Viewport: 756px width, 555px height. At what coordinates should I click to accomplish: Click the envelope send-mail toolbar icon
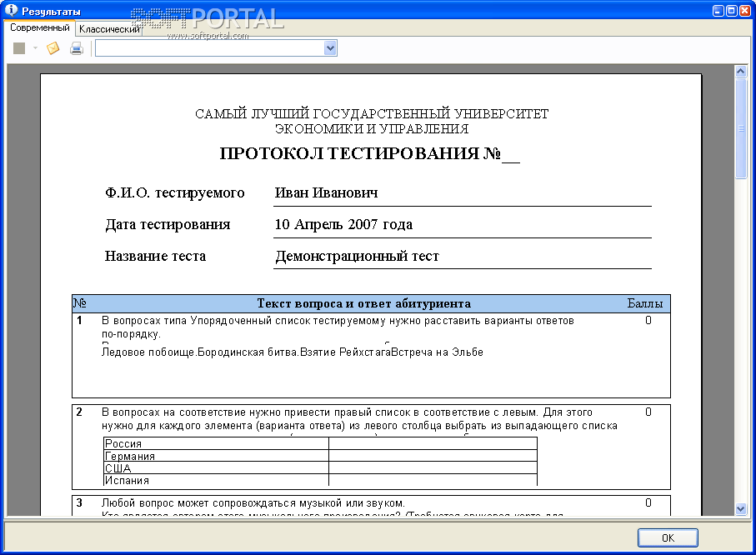pos(53,48)
